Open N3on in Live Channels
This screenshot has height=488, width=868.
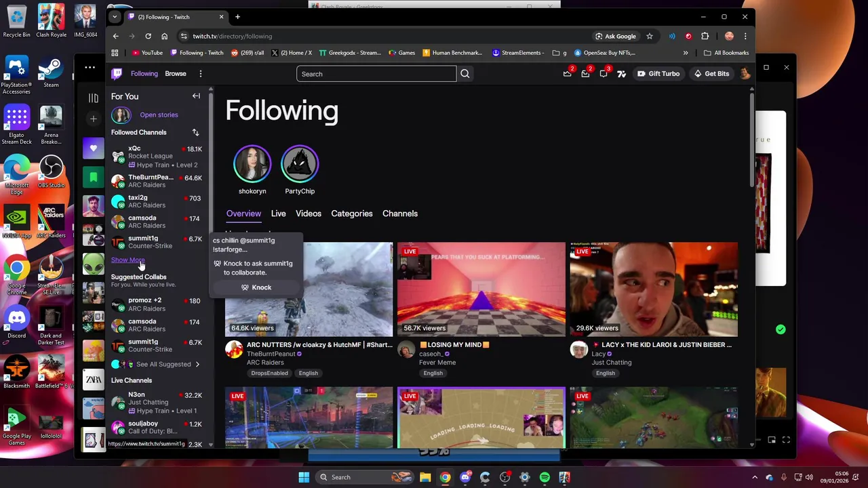coord(157,403)
